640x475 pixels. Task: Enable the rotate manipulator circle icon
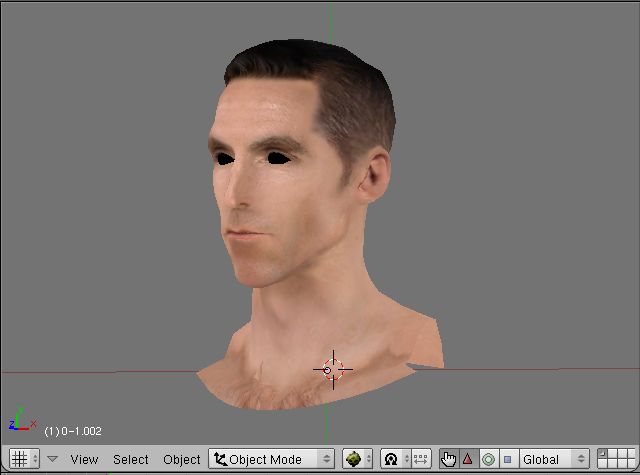click(x=488, y=459)
